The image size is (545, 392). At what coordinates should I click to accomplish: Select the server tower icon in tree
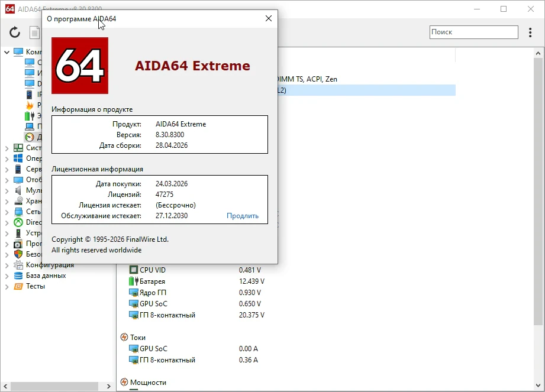[x=18, y=169]
